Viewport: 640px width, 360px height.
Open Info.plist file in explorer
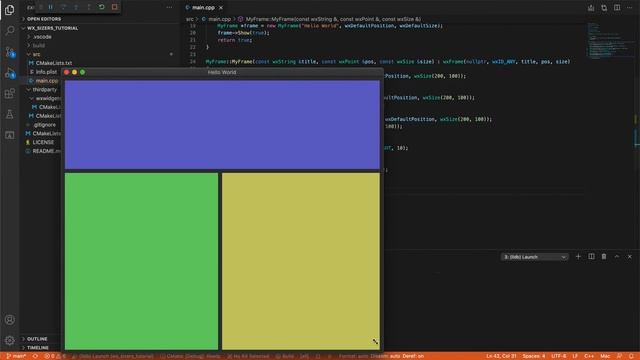point(46,72)
